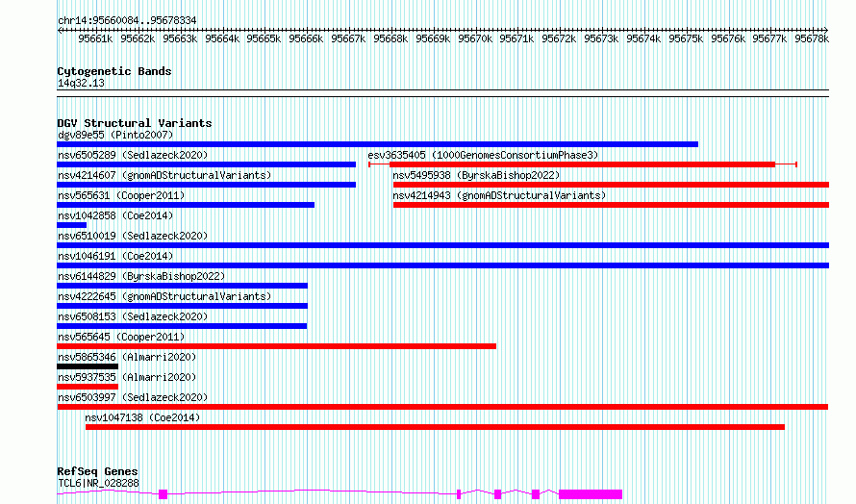Image resolution: width=856 pixels, height=504 pixels.
Task: Select nsv4214943 (gnomADStructuralVariants) label
Action: (499, 195)
